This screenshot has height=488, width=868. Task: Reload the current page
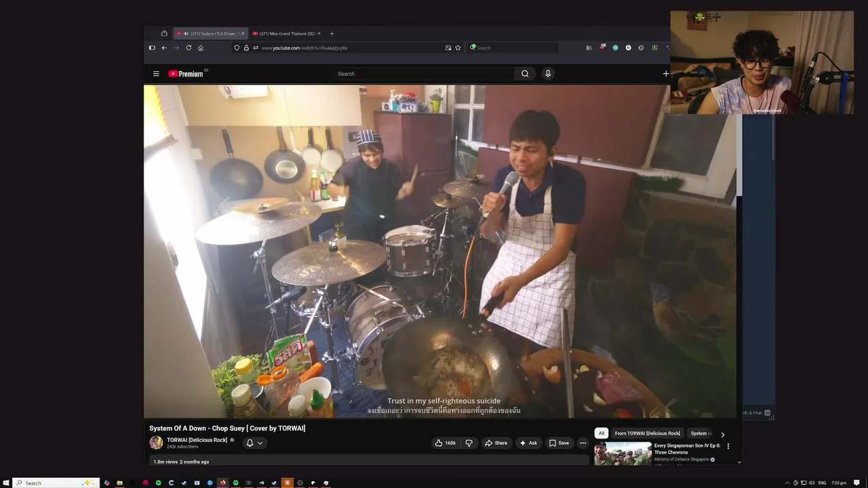tap(189, 48)
